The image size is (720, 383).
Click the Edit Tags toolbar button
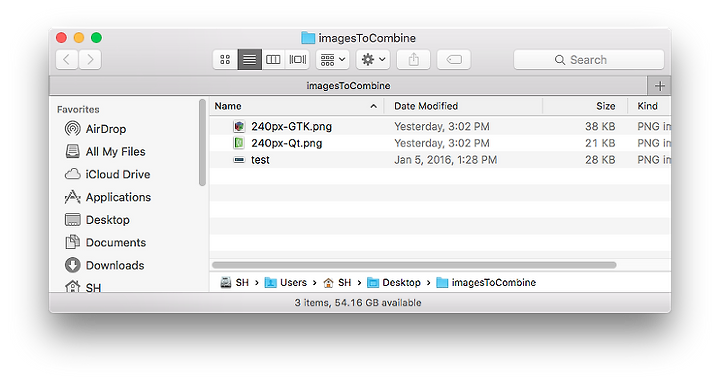click(454, 60)
